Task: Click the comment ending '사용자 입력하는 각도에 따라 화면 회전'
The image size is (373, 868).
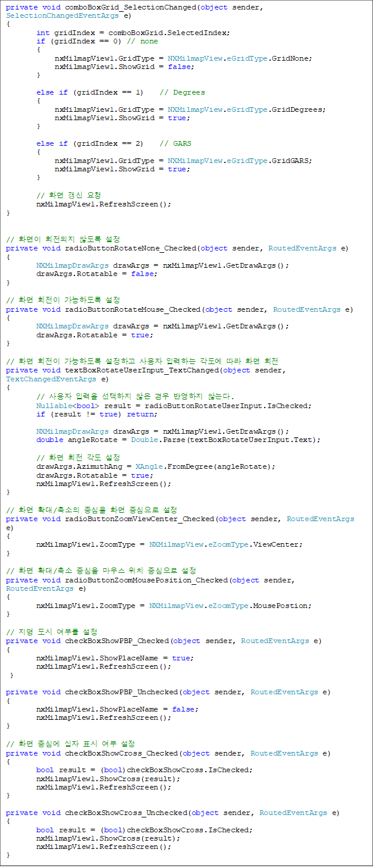Action: click(x=142, y=361)
